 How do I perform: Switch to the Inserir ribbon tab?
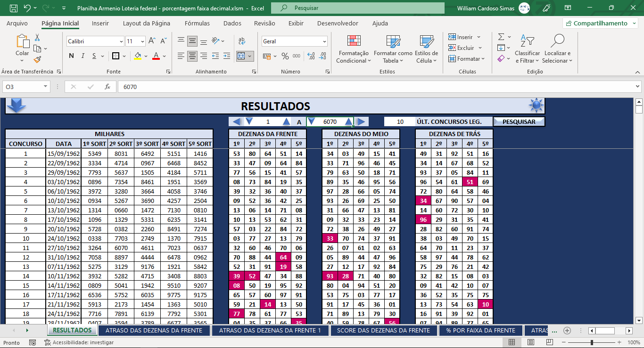tap(100, 23)
